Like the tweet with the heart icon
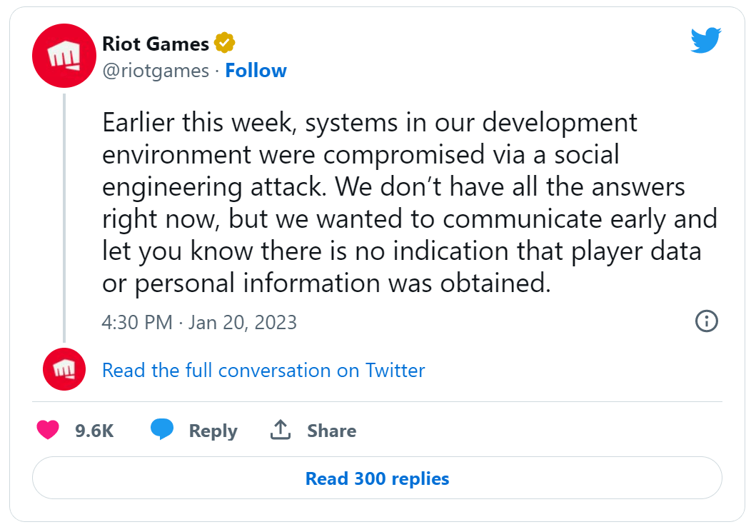This screenshot has width=756, height=532. (x=48, y=430)
